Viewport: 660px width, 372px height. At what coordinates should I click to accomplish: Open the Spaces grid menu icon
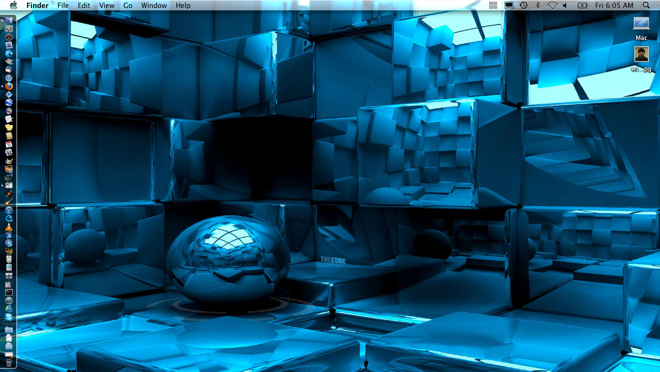pos(493,5)
